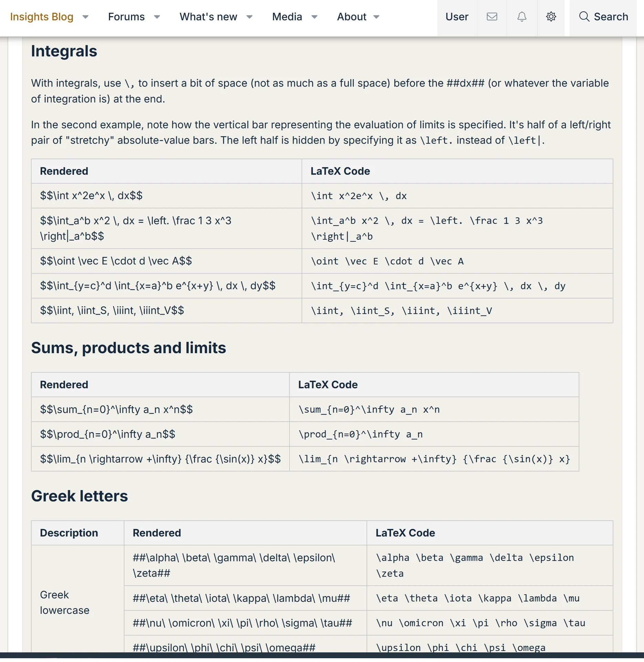Open the What's new menu item
Image resolution: width=644 pixels, height=662 pixels.
[208, 17]
